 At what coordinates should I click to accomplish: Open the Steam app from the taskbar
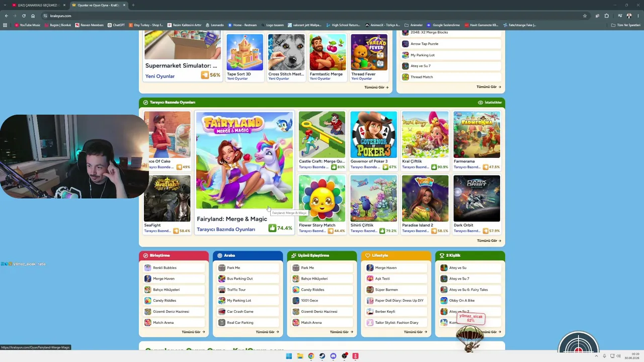tap(322, 356)
